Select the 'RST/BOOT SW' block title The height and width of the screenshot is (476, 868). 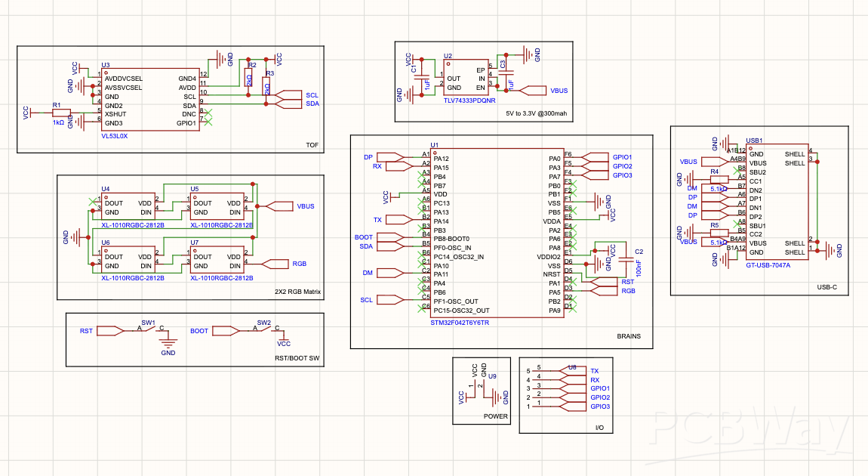tap(297, 358)
